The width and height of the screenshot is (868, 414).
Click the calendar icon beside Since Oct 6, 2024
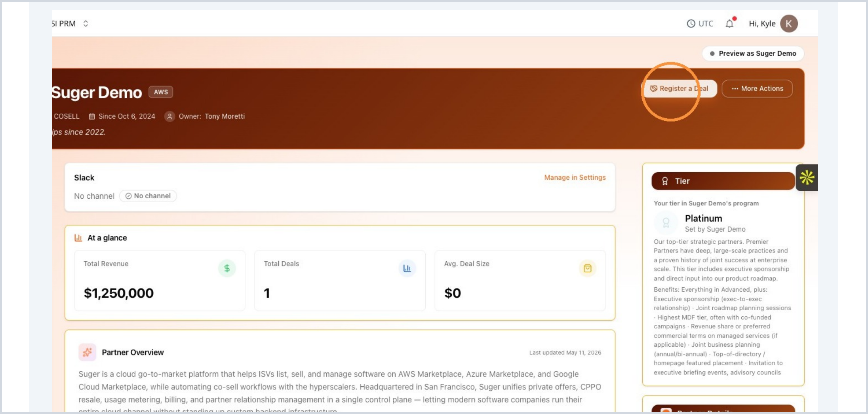coord(92,116)
